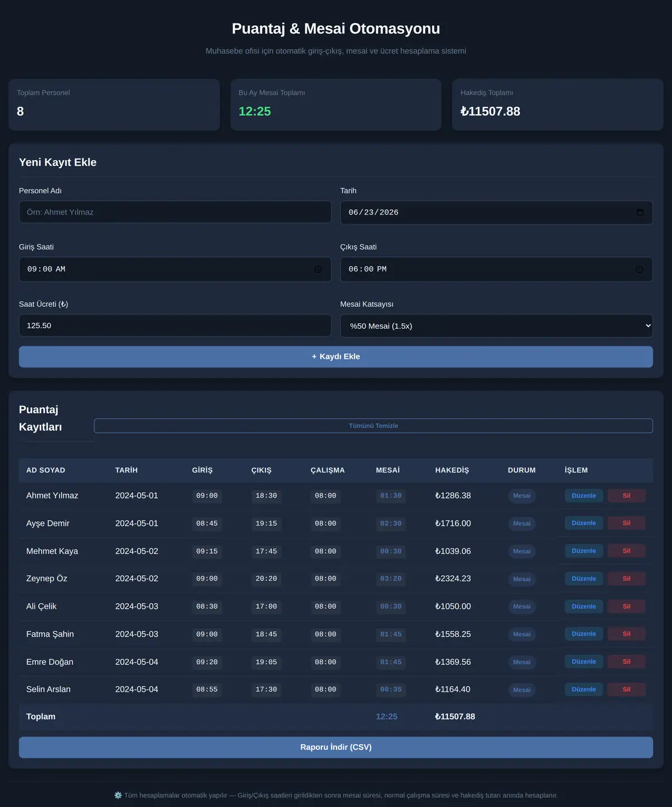Click Selin Arslan's giriş time 08:55

(x=207, y=690)
